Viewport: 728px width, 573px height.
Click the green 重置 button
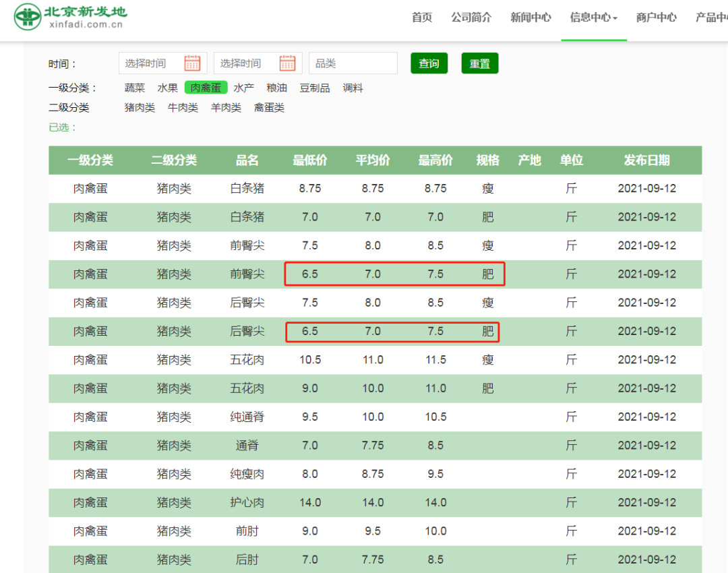tap(480, 63)
